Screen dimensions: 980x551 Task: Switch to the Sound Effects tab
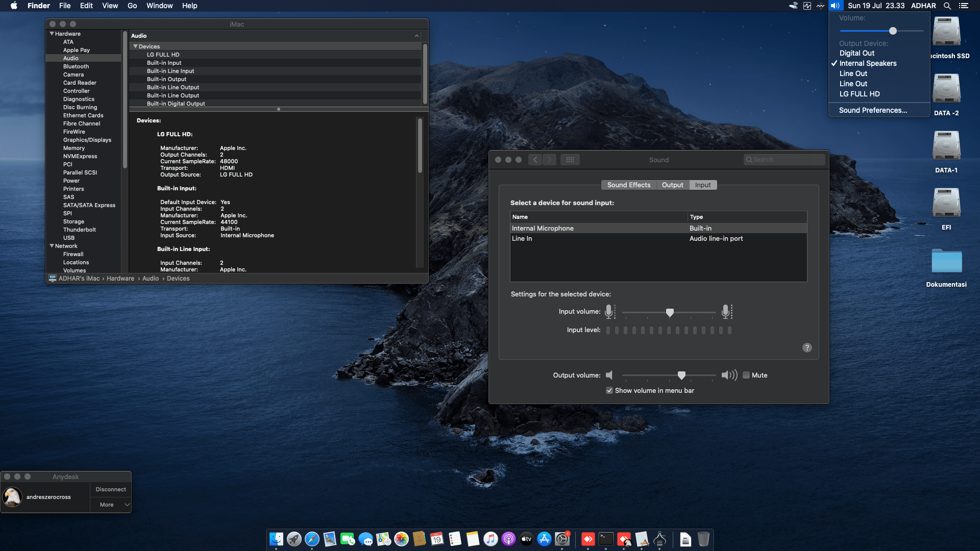coord(628,185)
